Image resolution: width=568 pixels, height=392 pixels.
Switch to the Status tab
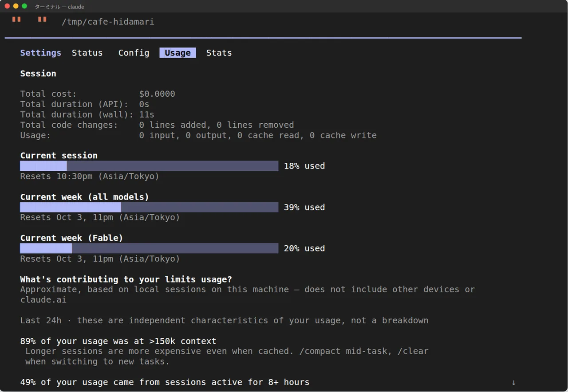click(87, 53)
